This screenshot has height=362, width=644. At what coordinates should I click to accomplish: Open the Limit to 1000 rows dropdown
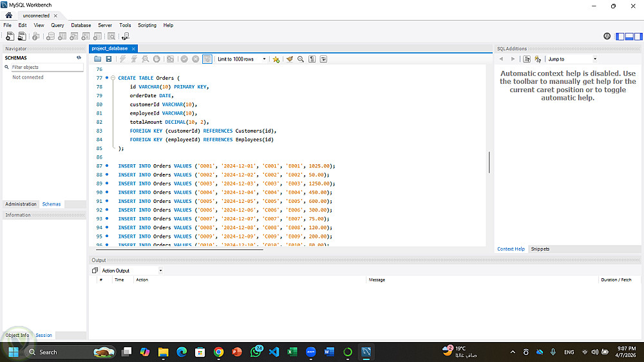click(241, 59)
